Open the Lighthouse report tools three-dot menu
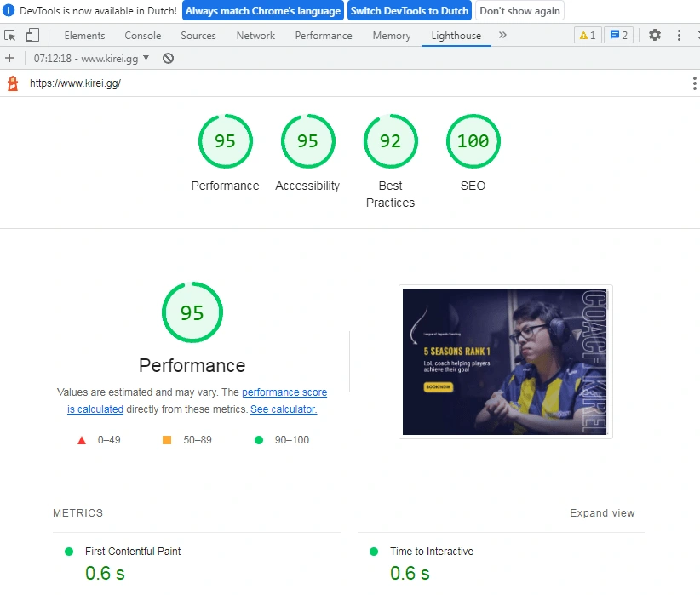Viewport: 700px width, 595px height. [x=694, y=83]
